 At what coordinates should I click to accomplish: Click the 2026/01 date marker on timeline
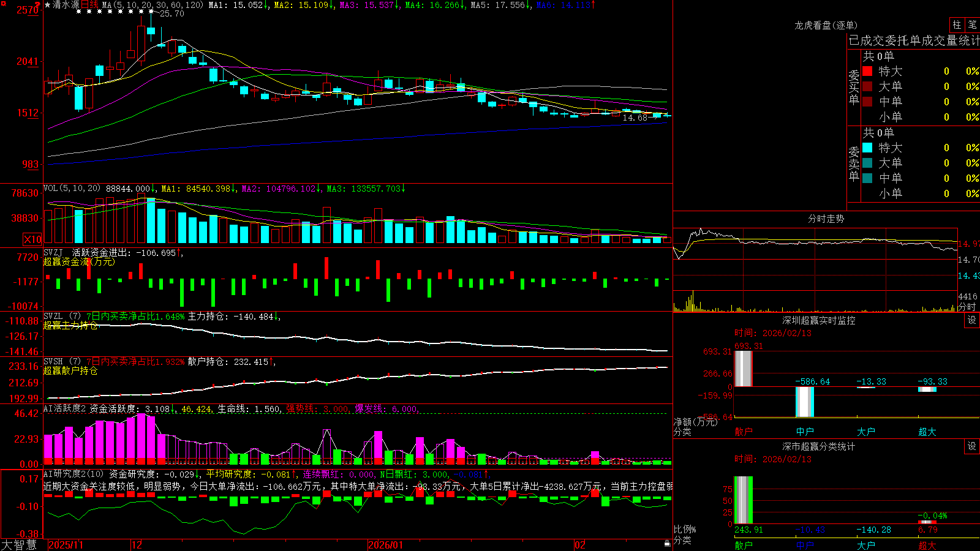pyautogui.click(x=385, y=545)
